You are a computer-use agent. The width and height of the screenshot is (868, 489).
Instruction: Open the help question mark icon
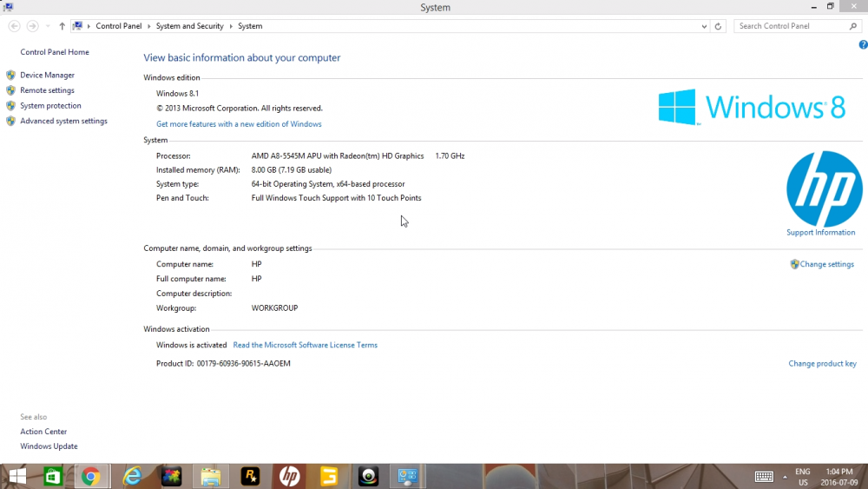pos(863,45)
